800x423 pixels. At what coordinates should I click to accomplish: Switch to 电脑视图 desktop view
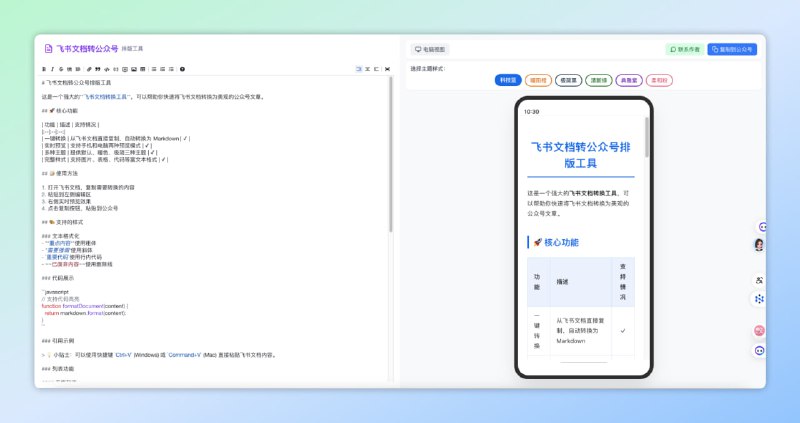click(x=430, y=49)
